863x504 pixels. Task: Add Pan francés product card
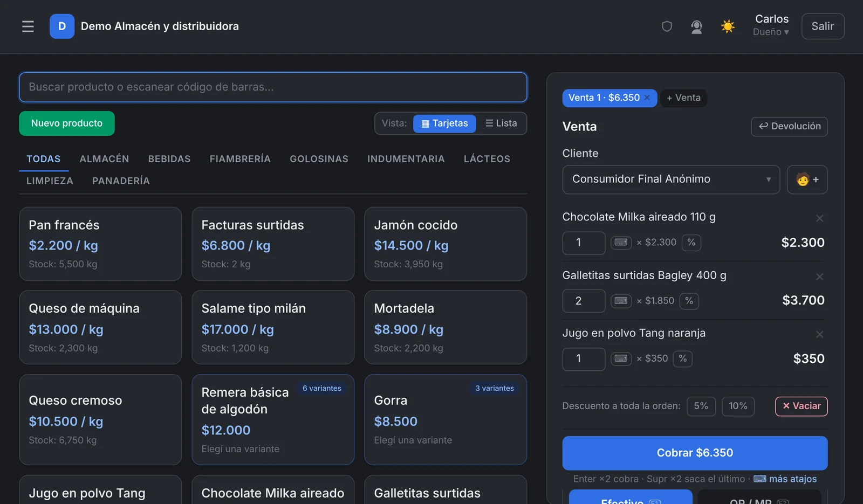(100, 244)
